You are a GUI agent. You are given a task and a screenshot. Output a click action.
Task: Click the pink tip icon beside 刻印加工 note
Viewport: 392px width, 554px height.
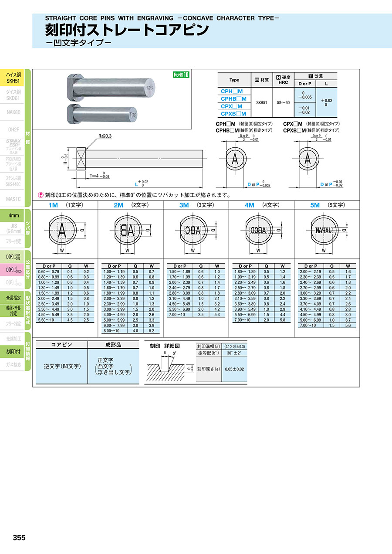[41, 195]
